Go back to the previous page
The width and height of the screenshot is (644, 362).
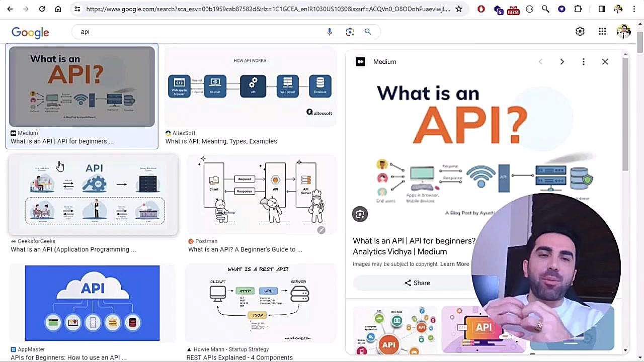10,9
